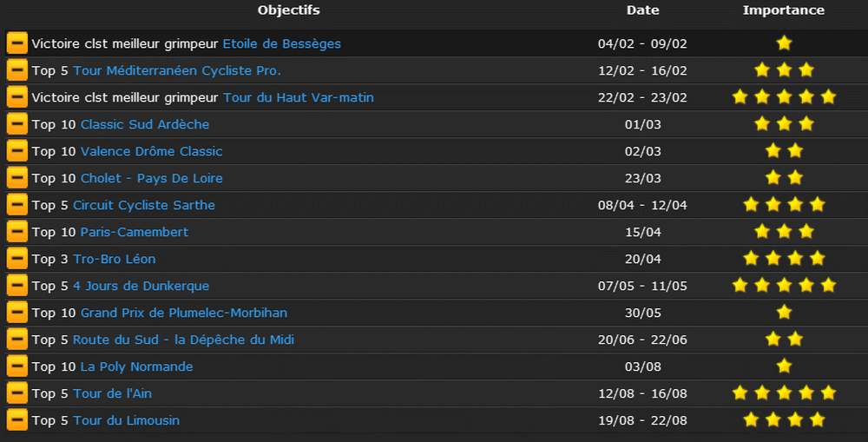868x442 pixels.
Task: Remove the Tour du Limousin objective
Action: [x=16, y=420]
